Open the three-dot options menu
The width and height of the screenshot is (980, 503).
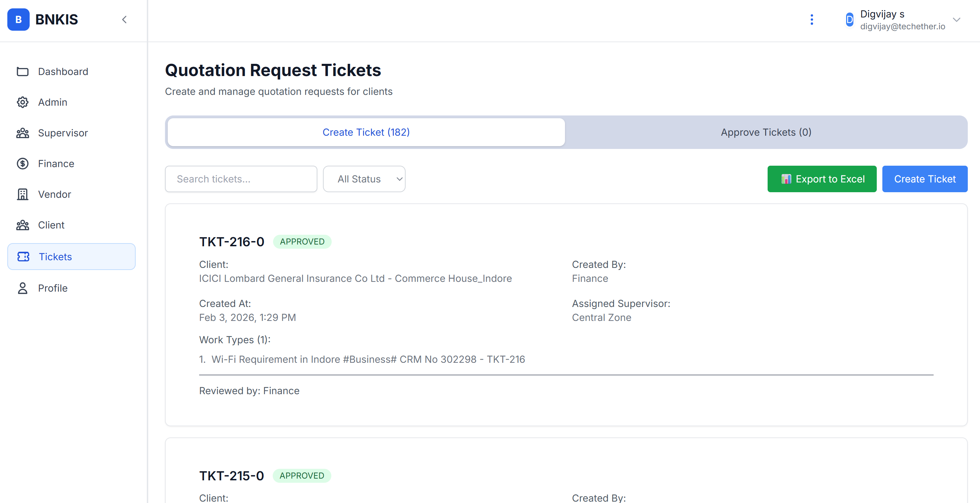812,20
